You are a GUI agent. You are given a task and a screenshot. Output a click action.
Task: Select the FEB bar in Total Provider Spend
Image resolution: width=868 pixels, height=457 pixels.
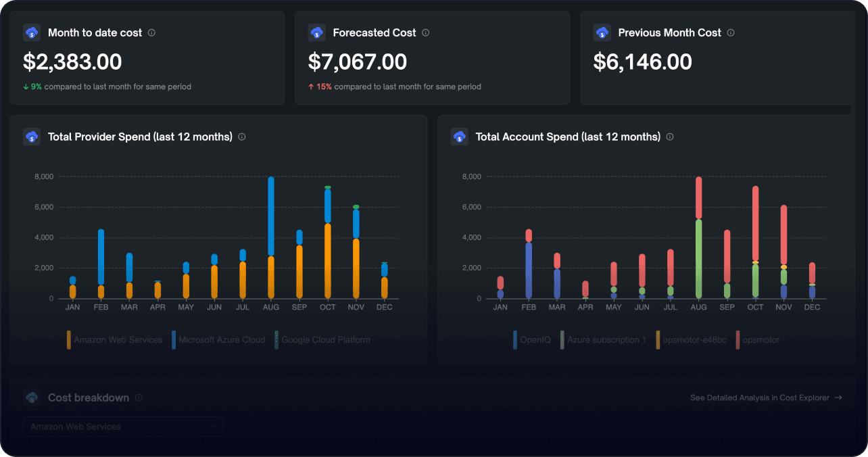tap(101, 264)
